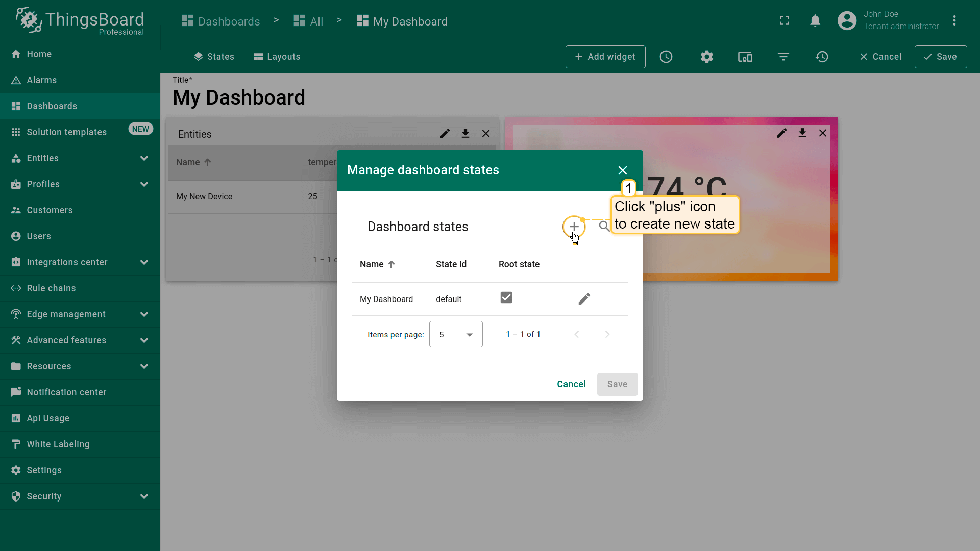
Task: Open the States tab in toolbar
Action: coord(214,57)
